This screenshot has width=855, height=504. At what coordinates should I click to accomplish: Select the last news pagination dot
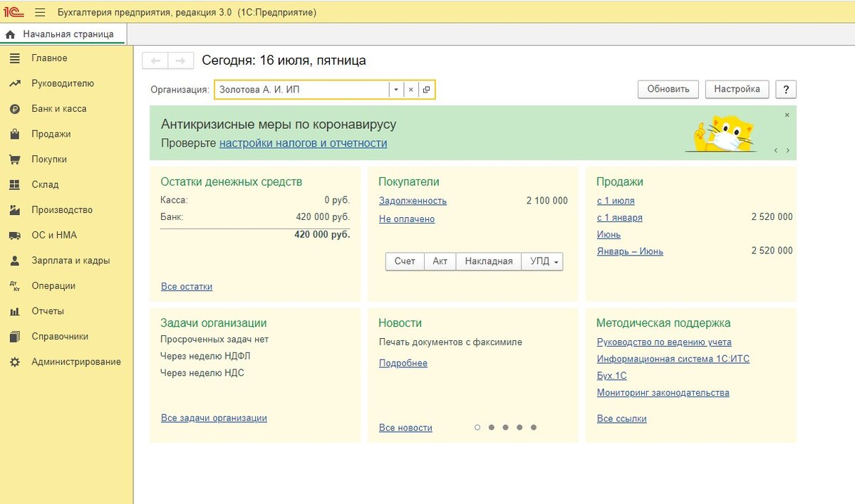point(534,428)
